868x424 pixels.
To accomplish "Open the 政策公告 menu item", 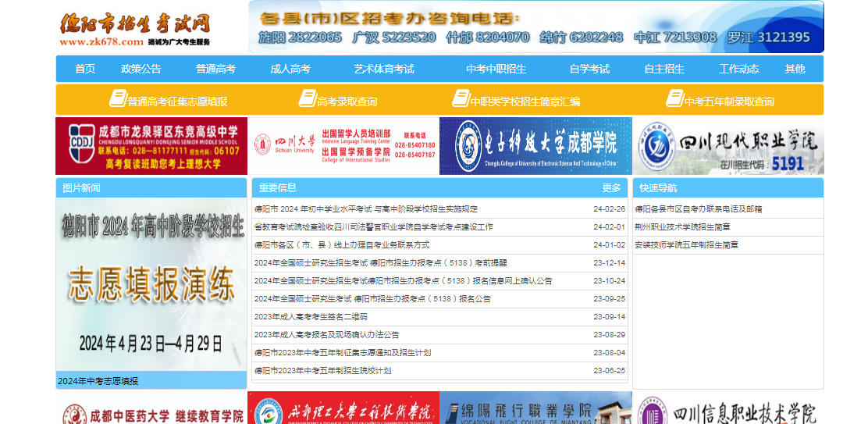I will coord(141,69).
